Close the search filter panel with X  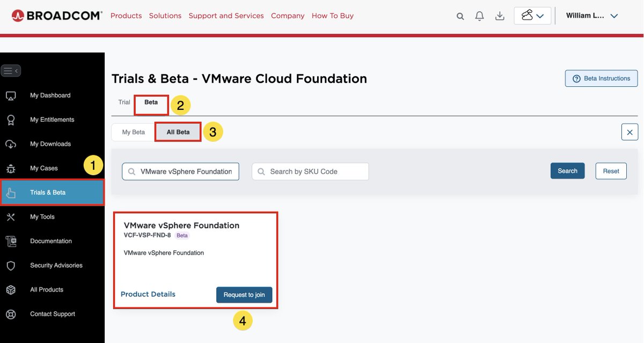coord(630,132)
